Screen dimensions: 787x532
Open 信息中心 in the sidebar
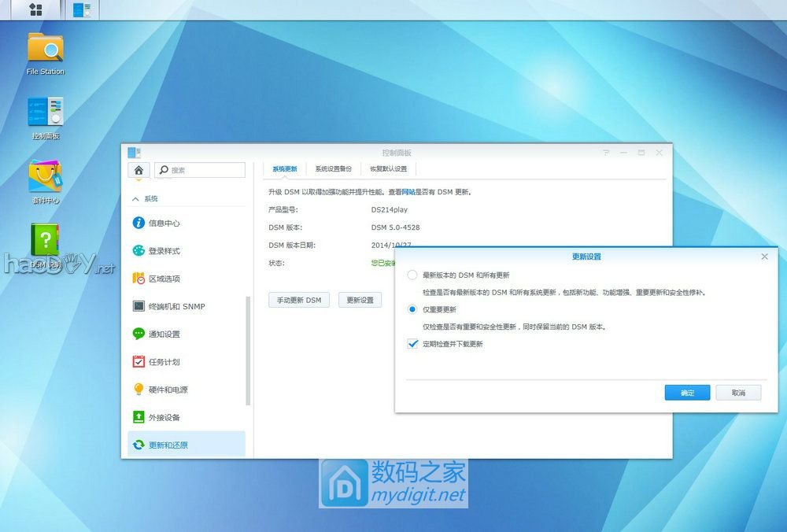coord(164,224)
